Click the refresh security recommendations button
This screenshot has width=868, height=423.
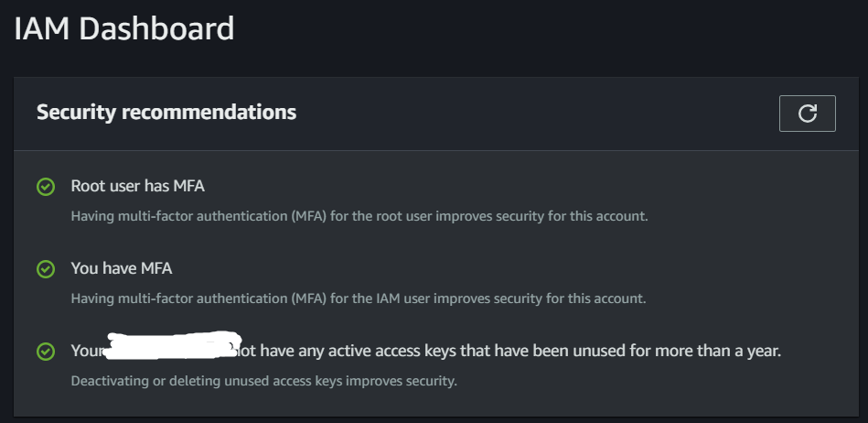pyautogui.click(x=807, y=114)
